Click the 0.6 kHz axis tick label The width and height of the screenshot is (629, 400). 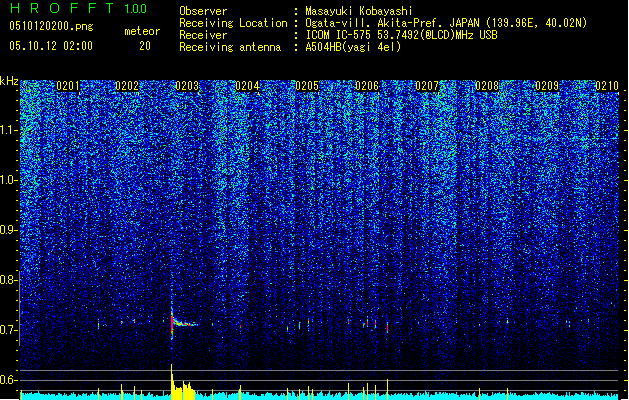coord(8,380)
